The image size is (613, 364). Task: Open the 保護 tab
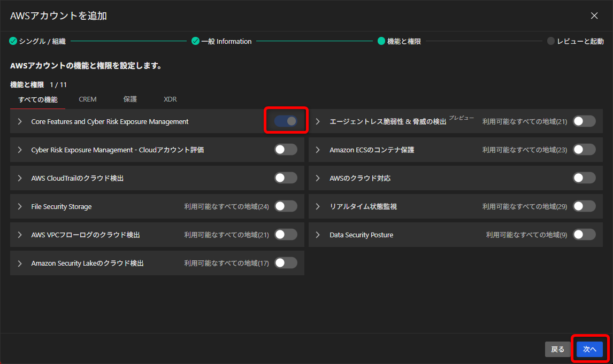point(130,99)
